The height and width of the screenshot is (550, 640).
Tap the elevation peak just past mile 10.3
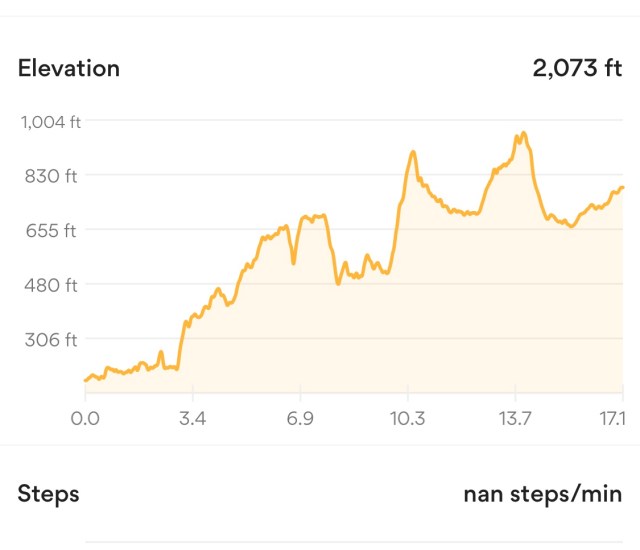pos(413,152)
